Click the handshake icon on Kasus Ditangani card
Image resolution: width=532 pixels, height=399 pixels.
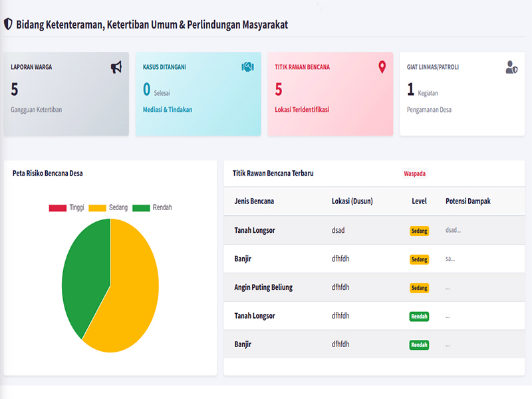click(x=247, y=67)
